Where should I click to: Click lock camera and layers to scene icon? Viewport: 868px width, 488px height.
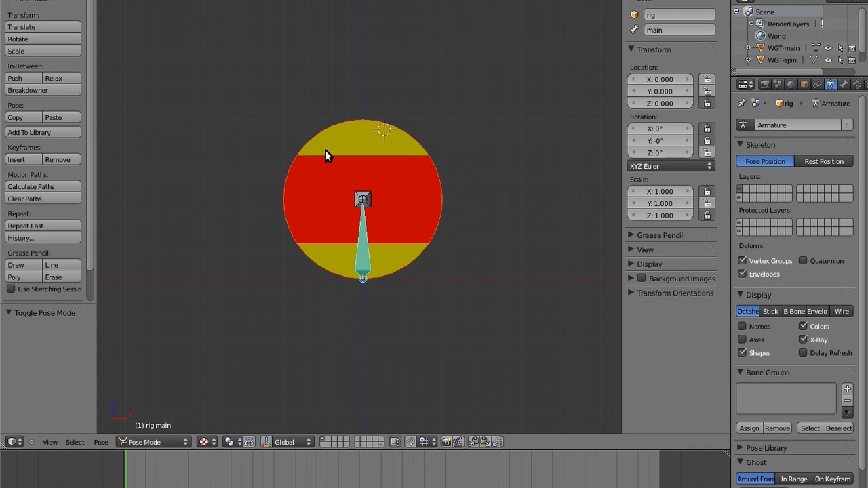click(x=395, y=442)
